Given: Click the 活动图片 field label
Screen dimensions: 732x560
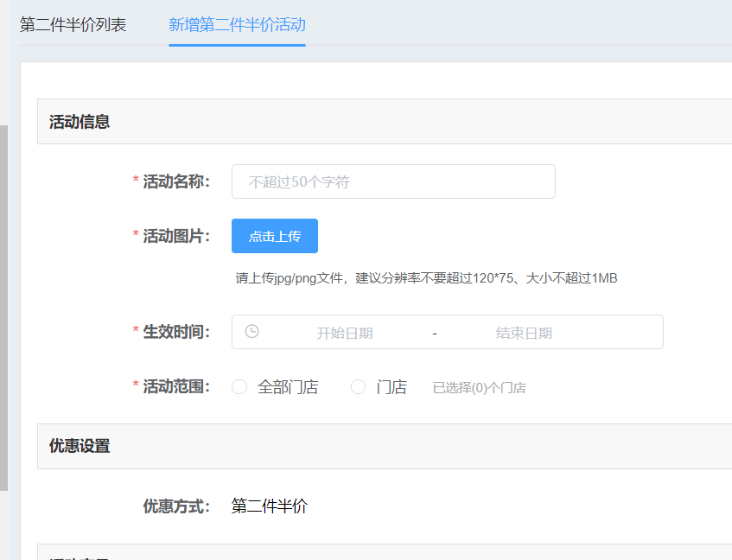Looking at the screenshot, I should tap(175, 236).
